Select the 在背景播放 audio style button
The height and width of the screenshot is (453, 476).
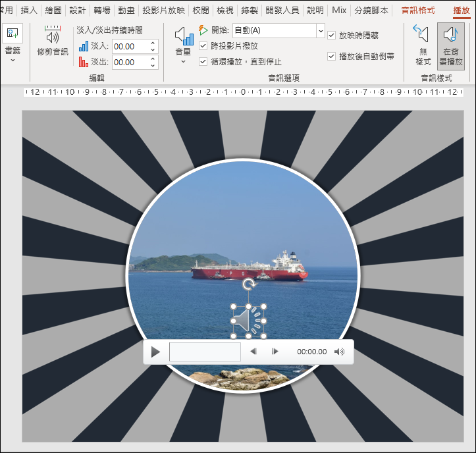[x=451, y=46]
